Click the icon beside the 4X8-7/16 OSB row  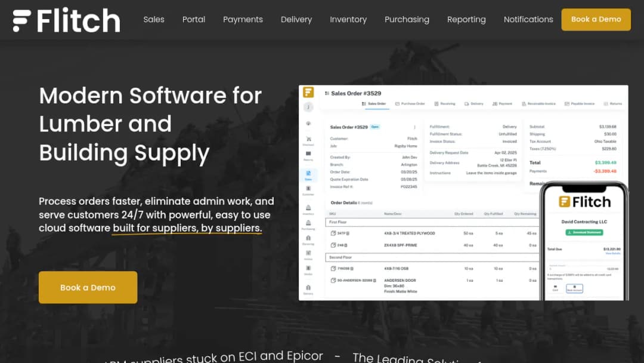[x=333, y=269]
